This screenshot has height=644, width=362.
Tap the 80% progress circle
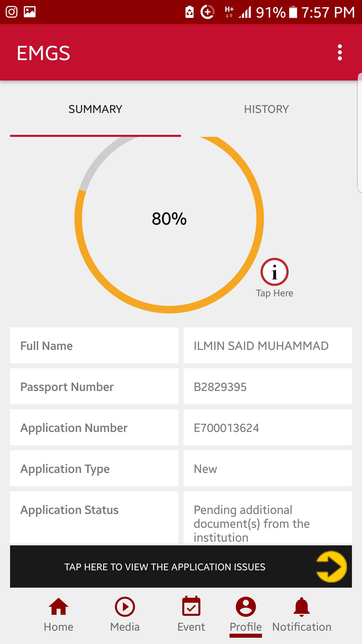pyautogui.click(x=169, y=219)
